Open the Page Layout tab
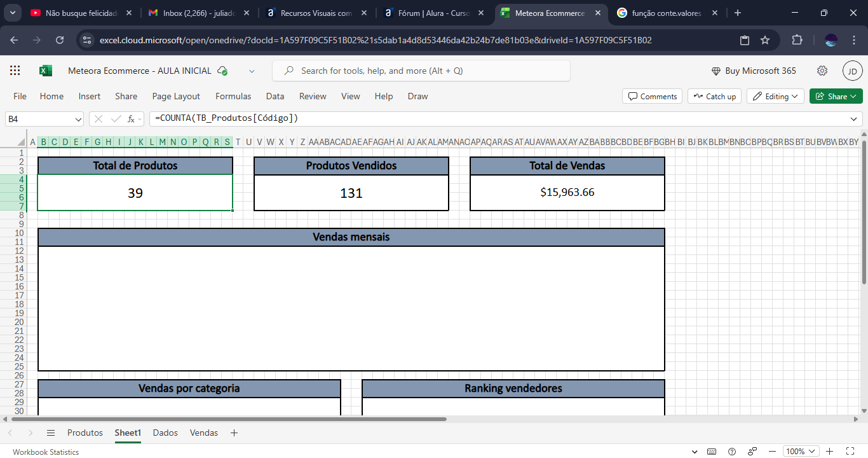Image resolution: width=868 pixels, height=458 pixels. pyautogui.click(x=176, y=96)
